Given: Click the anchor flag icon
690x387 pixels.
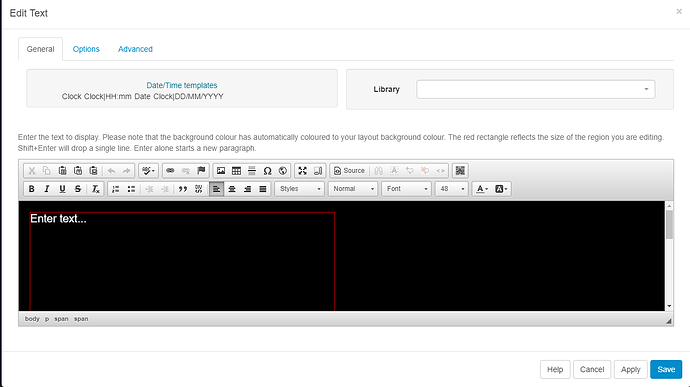Looking at the screenshot, I should [x=201, y=171].
